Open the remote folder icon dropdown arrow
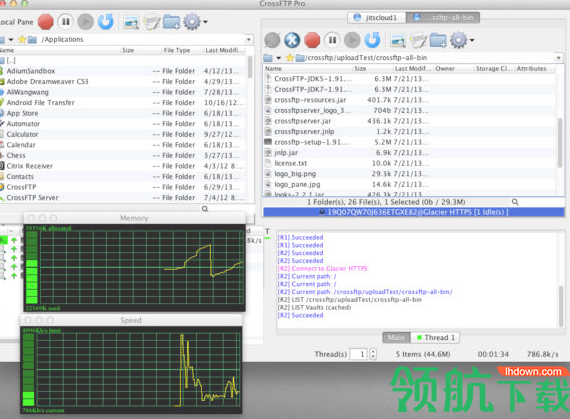The image size is (570, 419). 278,58
